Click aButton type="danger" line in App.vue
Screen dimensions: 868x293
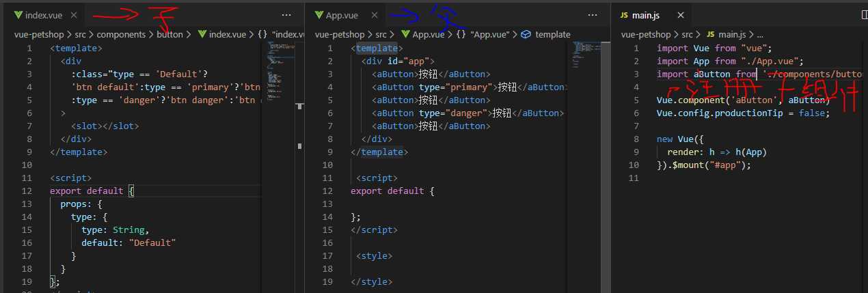coord(467,113)
